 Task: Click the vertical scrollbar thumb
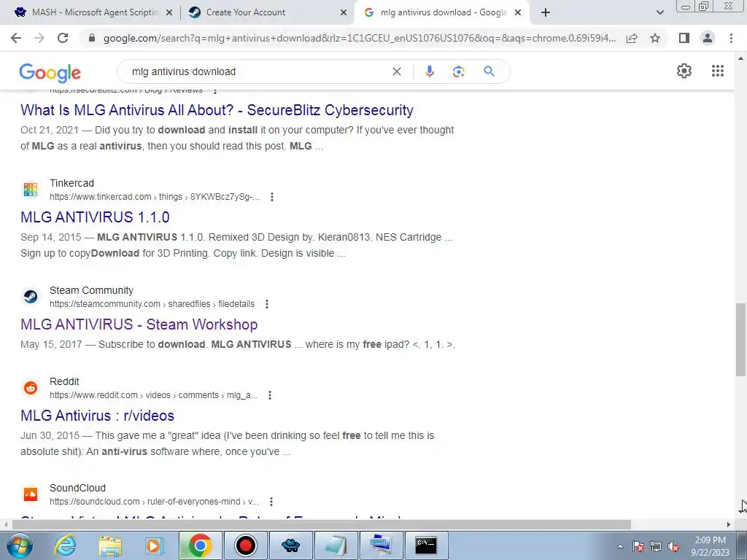741,339
